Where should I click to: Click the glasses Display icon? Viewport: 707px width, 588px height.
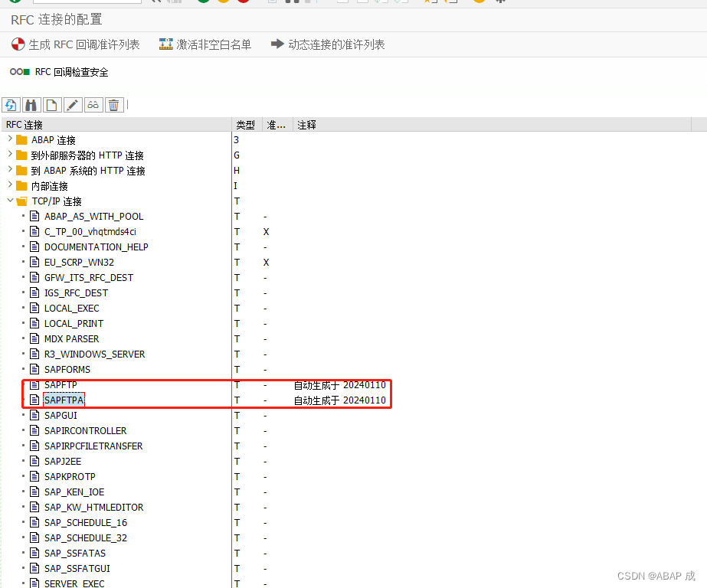tap(93, 104)
